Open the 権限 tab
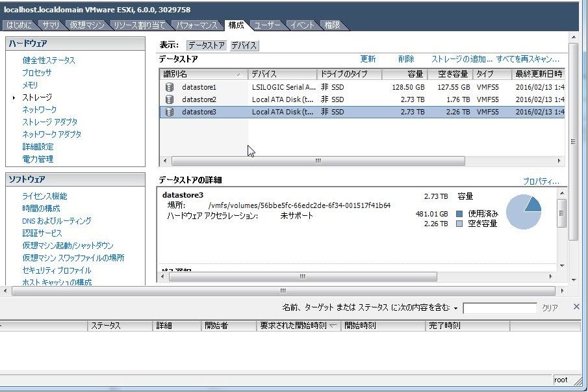The width and height of the screenshot is (588, 392). coord(332,25)
